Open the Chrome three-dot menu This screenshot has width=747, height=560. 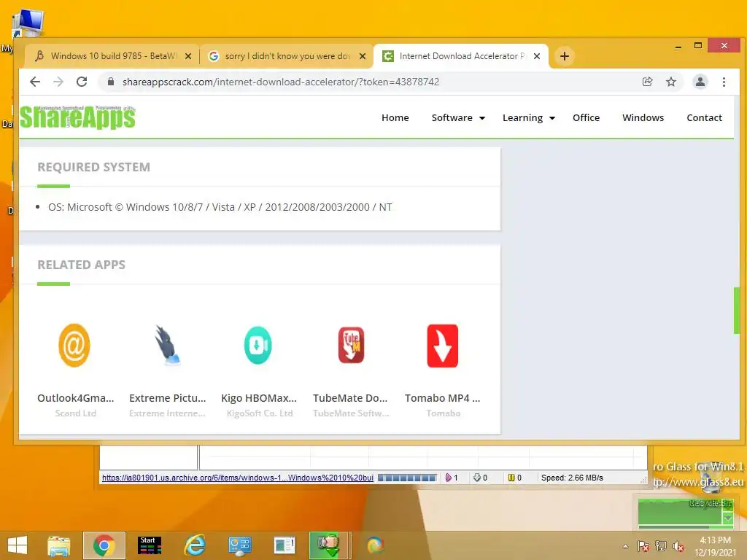(724, 82)
